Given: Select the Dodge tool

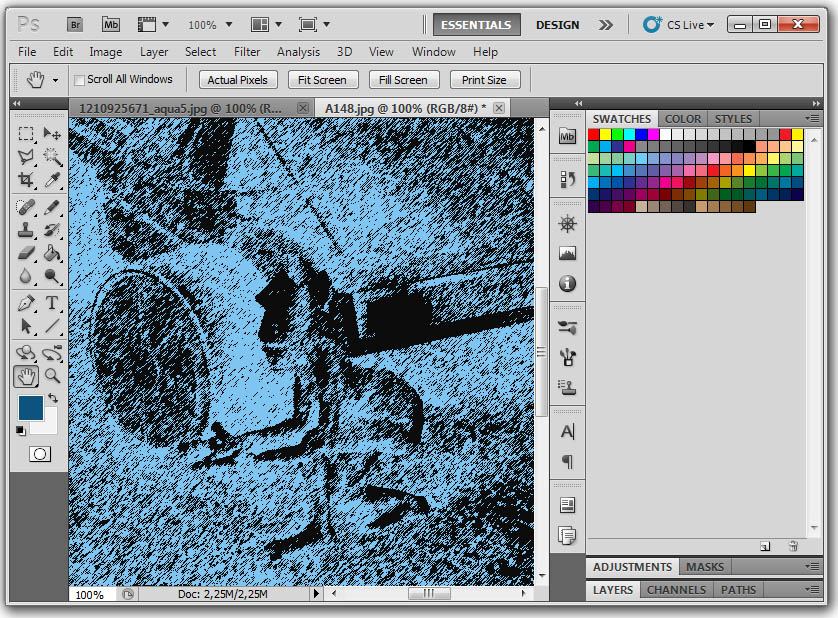Looking at the screenshot, I should 52,276.
